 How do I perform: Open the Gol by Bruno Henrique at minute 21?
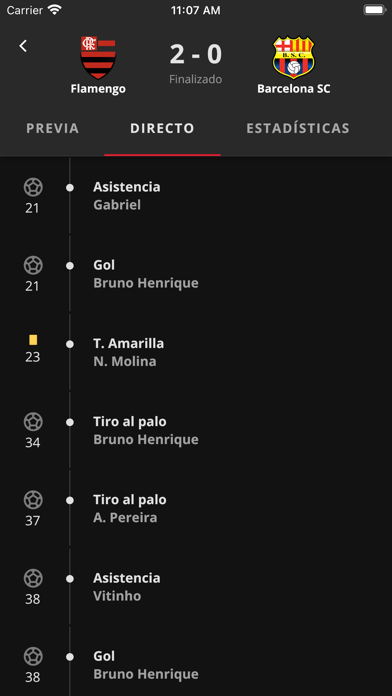coord(196,274)
